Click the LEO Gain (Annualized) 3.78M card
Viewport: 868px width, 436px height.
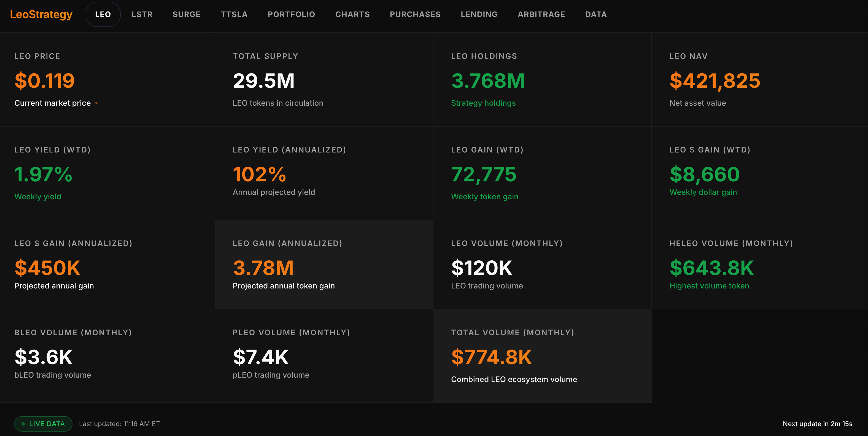coord(324,265)
